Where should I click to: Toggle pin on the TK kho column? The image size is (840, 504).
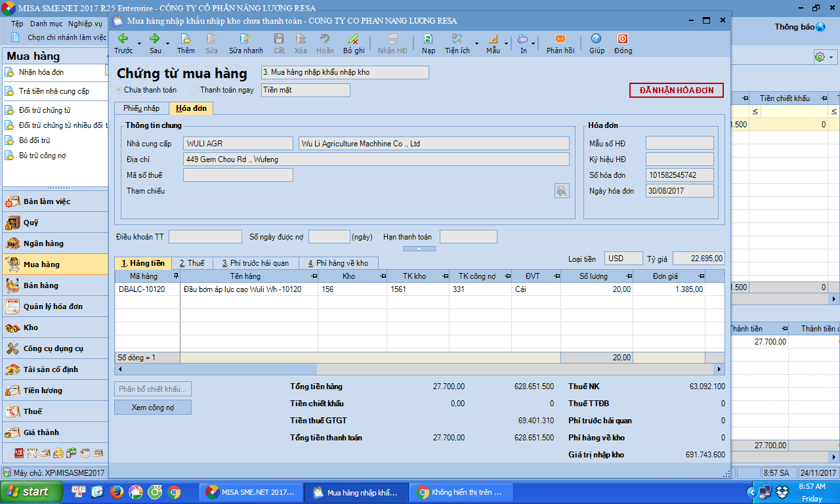click(x=445, y=276)
